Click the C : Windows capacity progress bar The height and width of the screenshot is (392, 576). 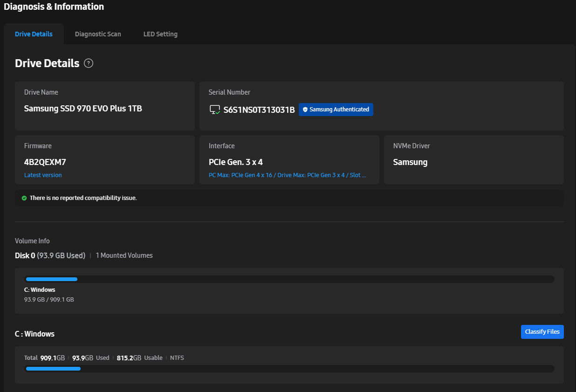point(289,369)
